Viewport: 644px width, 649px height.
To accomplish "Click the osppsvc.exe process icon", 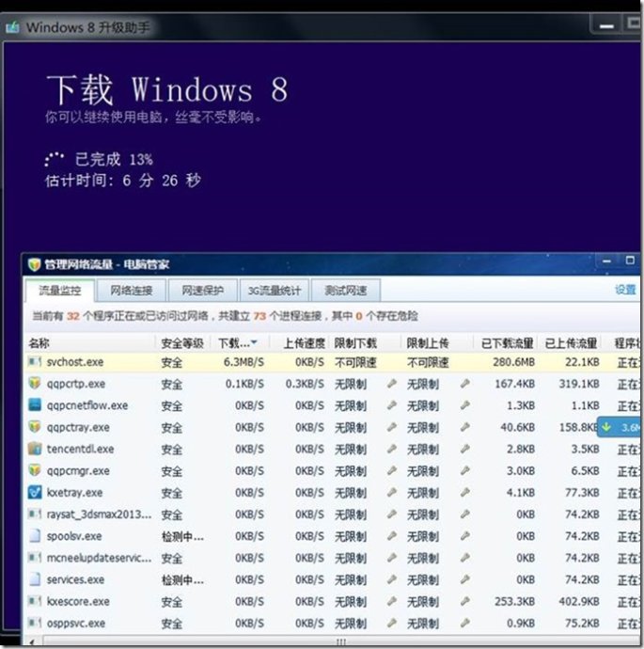I will point(35,623).
